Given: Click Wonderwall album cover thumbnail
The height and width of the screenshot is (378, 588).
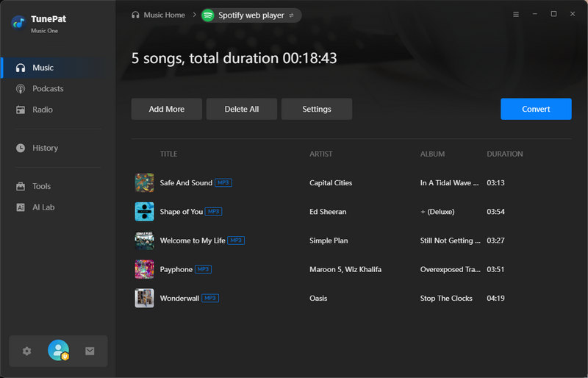Looking at the screenshot, I should click(144, 299).
